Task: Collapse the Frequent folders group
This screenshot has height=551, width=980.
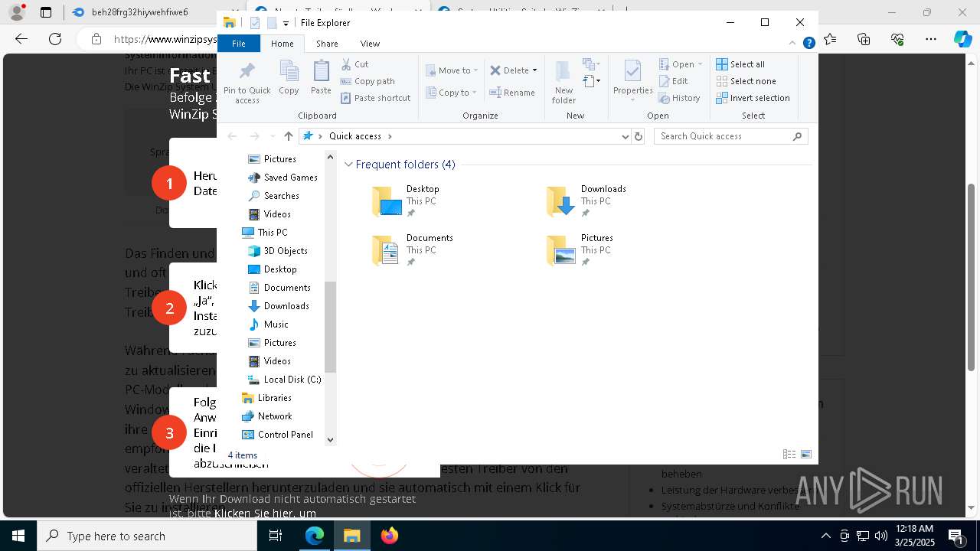Action: click(349, 165)
